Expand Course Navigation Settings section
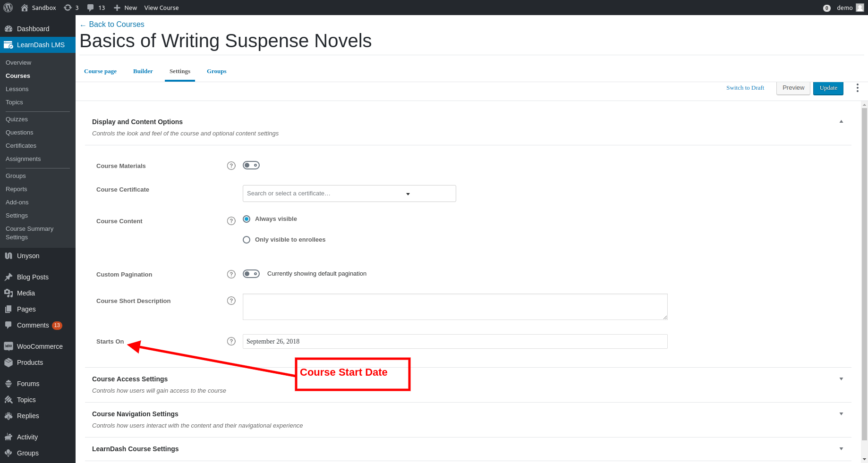 [841, 414]
